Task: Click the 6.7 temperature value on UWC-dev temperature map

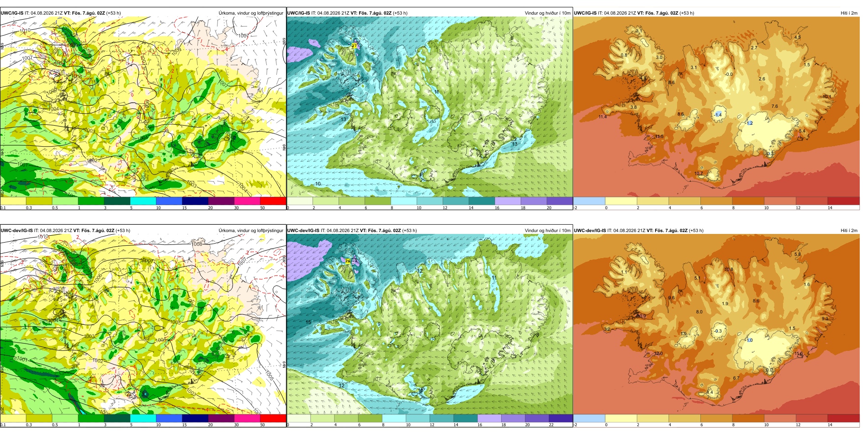Action: coord(736,378)
